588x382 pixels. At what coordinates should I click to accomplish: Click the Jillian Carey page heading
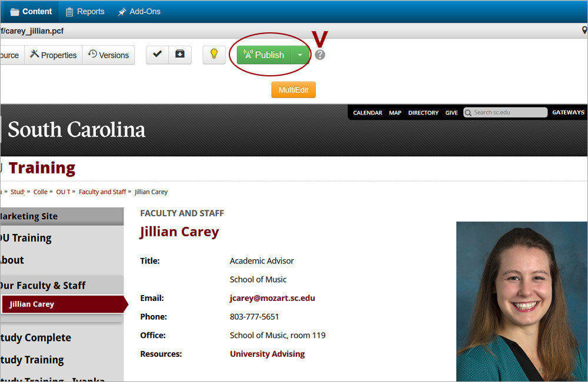coord(179,232)
